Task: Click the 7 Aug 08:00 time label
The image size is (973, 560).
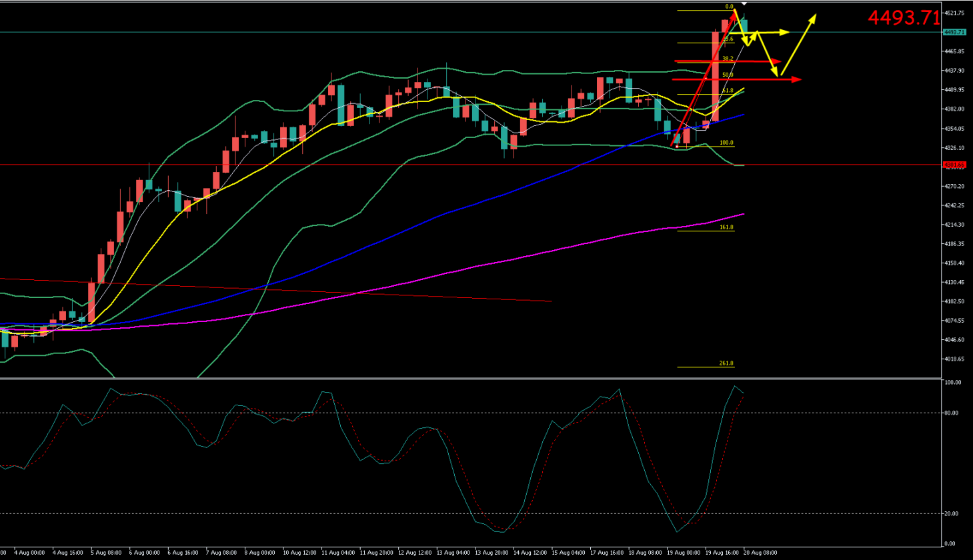Action: click(x=221, y=553)
